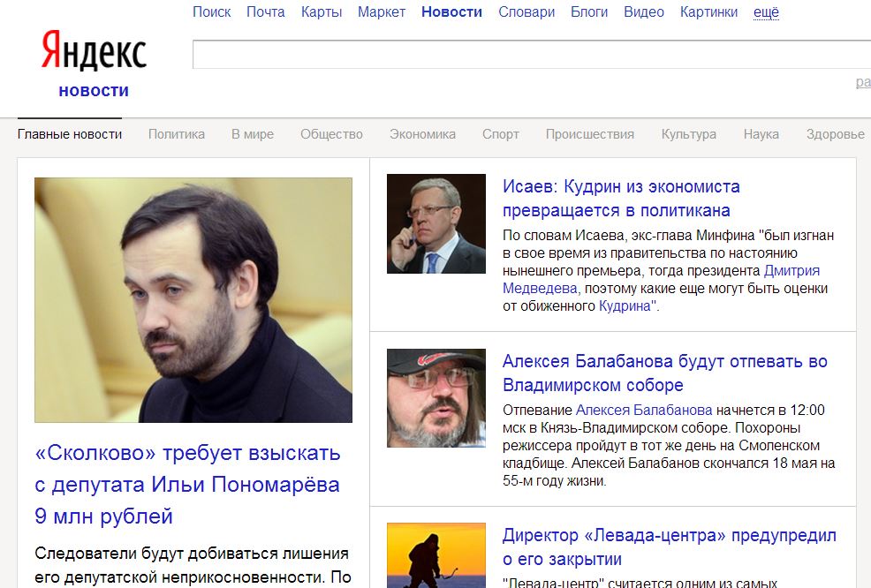Open the новости label under the logo
Screen dimensions: 871x588
(x=94, y=91)
